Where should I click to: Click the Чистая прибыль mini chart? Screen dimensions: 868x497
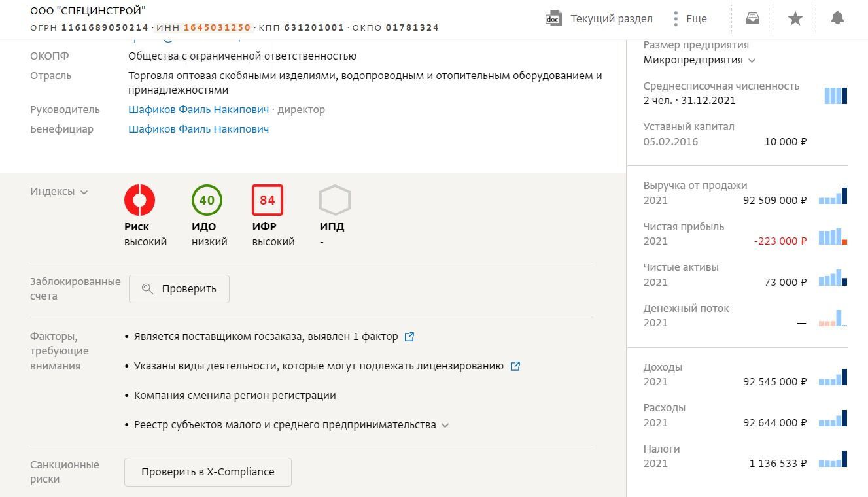click(x=833, y=236)
